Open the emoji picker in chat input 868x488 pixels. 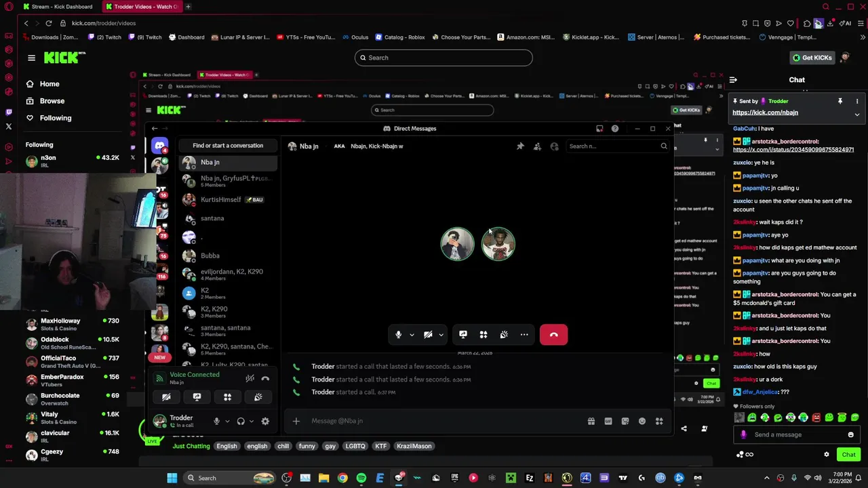(850, 434)
